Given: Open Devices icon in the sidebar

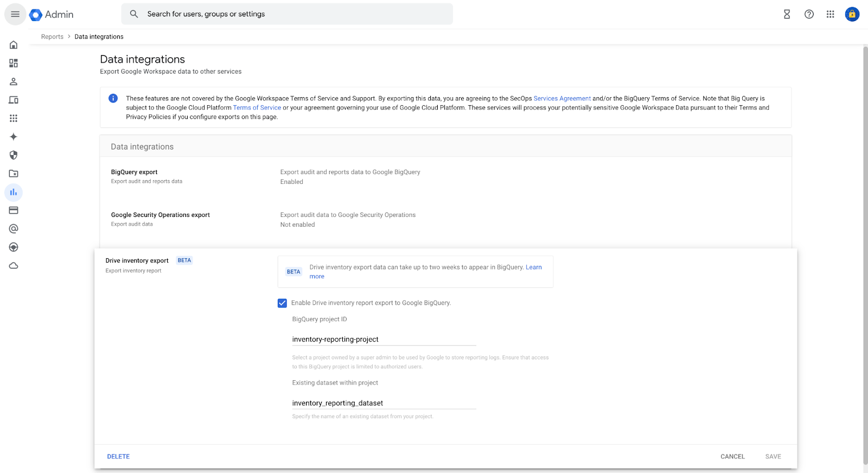Looking at the screenshot, I should 14,100.
